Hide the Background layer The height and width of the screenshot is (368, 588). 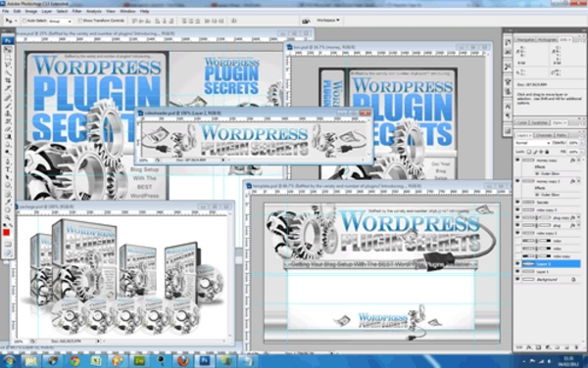[x=517, y=279]
